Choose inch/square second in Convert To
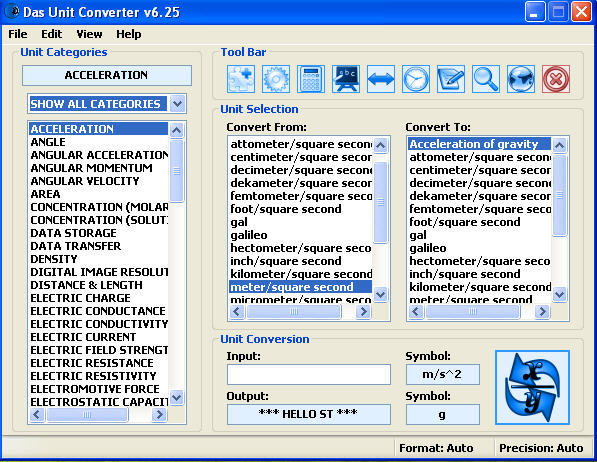Image resolution: width=597 pixels, height=462 pixels. (x=479, y=274)
